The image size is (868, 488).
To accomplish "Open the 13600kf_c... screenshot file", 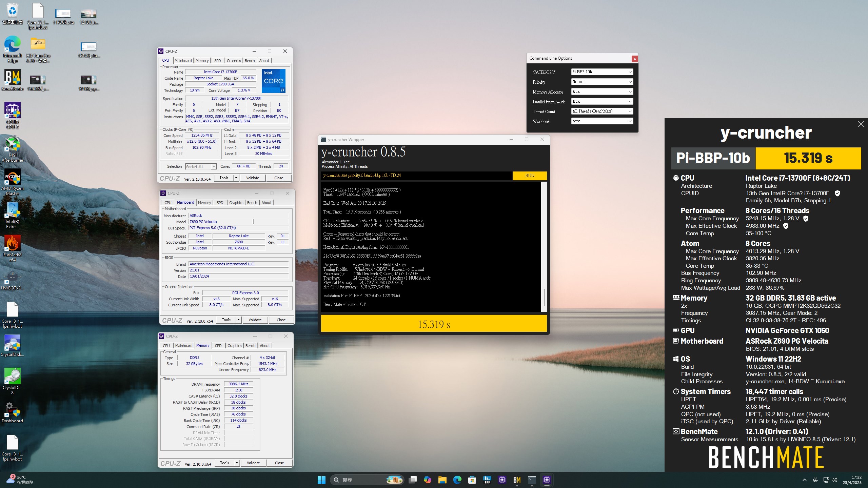I will [x=38, y=83].
